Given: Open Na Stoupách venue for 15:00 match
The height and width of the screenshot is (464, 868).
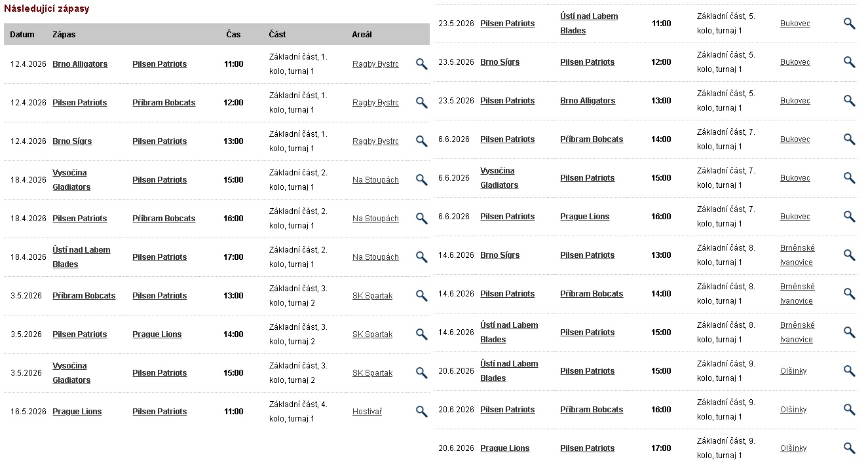Looking at the screenshot, I should (x=375, y=180).
